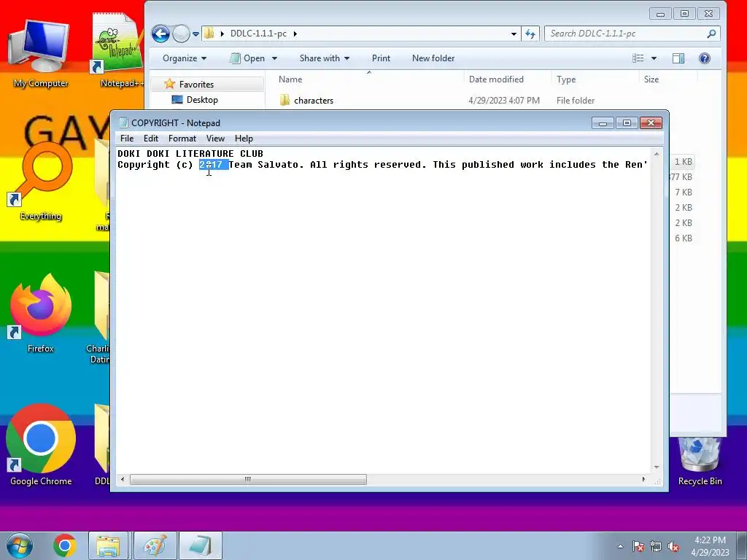Click the highlighted 2017 text in Notepad
Image resolution: width=747 pixels, height=560 pixels.
(x=214, y=165)
